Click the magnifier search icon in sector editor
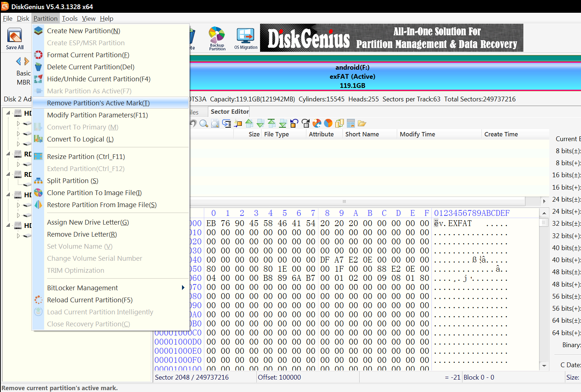The image size is (581, 392). click(204, 124)
